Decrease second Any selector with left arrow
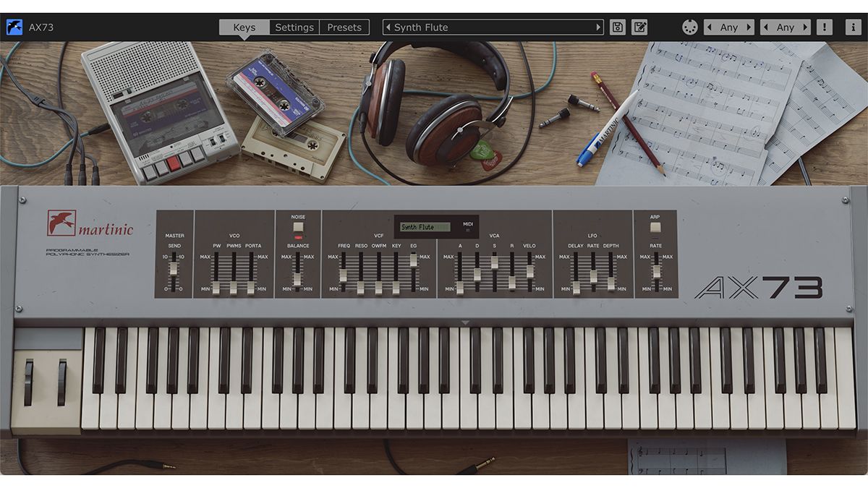 tap(765, 27)
